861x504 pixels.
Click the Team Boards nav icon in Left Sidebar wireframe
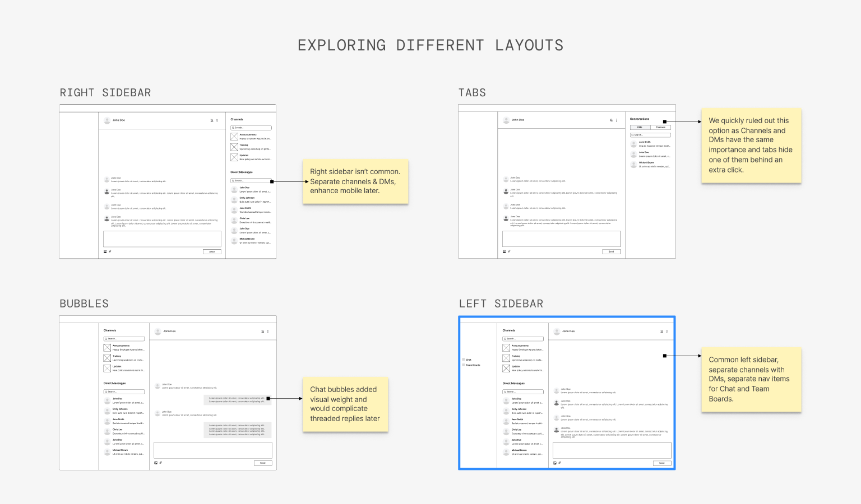464,365
